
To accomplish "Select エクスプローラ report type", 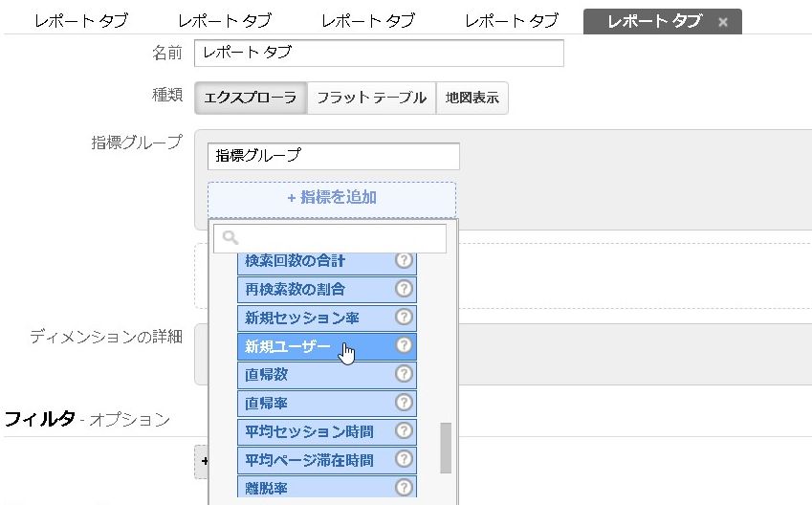I will (251, 98).
